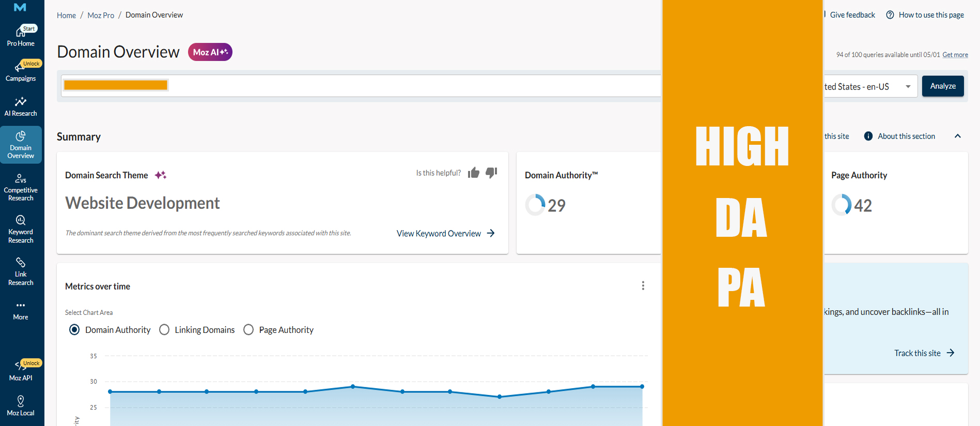The height and width of the screenshot is (426, 980).
Task: Click thumbs up helpful icon
Action: pyautogui.click(x=474, y=173)
